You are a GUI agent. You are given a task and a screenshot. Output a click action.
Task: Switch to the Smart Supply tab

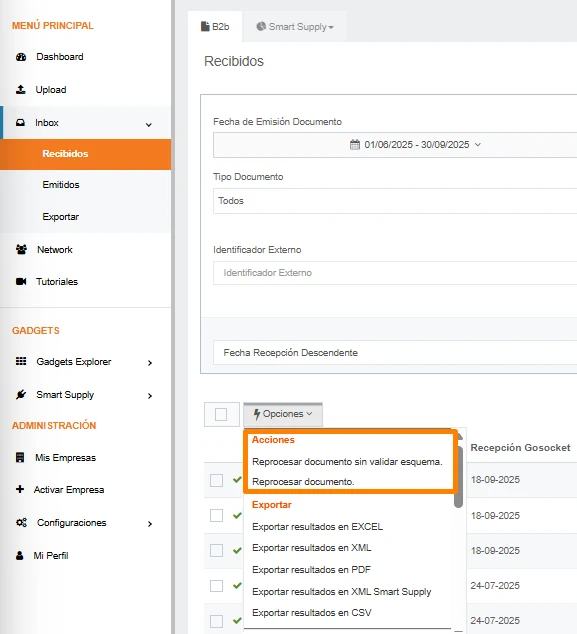(x=295, y=27)
